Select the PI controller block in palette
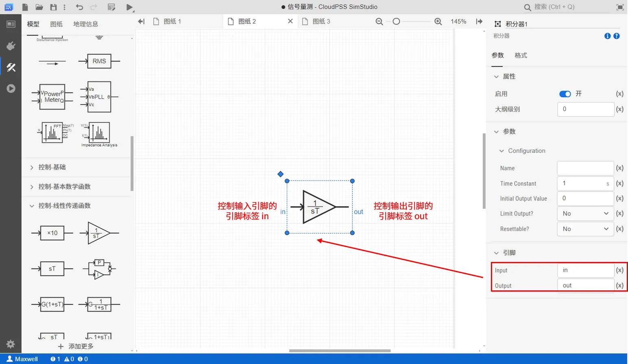628x364 pixels. coord(99,269)
